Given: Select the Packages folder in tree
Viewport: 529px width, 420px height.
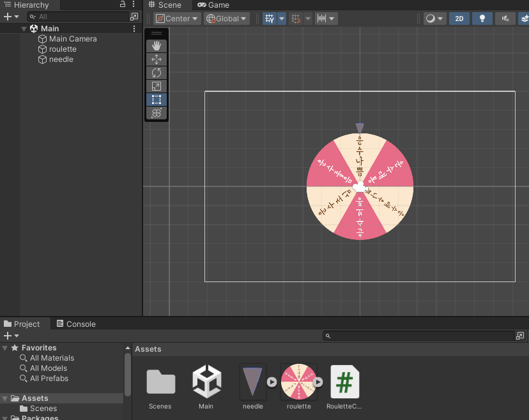Looking at the screenshot, I should point(34,417).
